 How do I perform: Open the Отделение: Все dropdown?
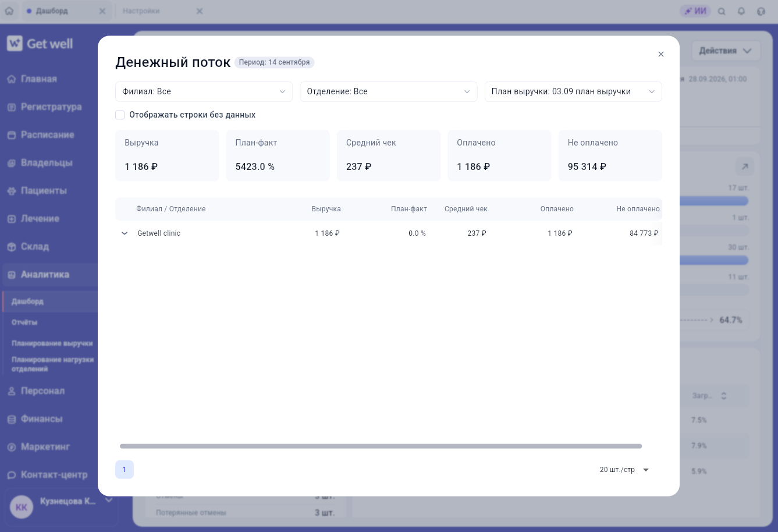tap(389, 91)
